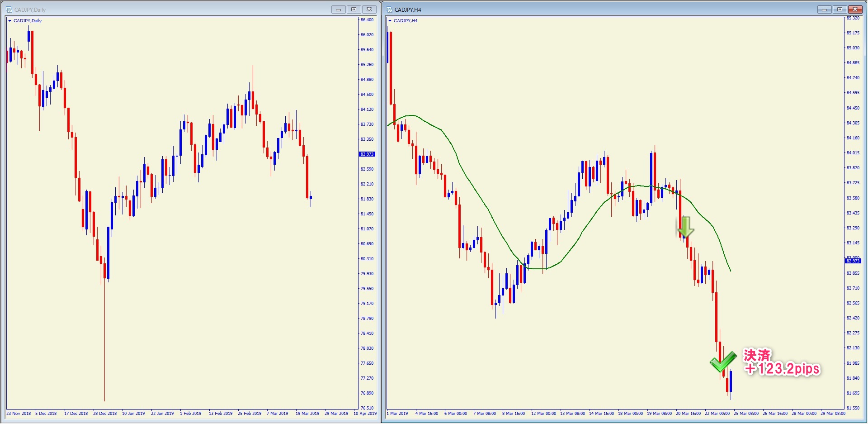Click the 85.320 price label on the H4 axis
This screenshot has height=424, width=868.
[x=853, y=18]
